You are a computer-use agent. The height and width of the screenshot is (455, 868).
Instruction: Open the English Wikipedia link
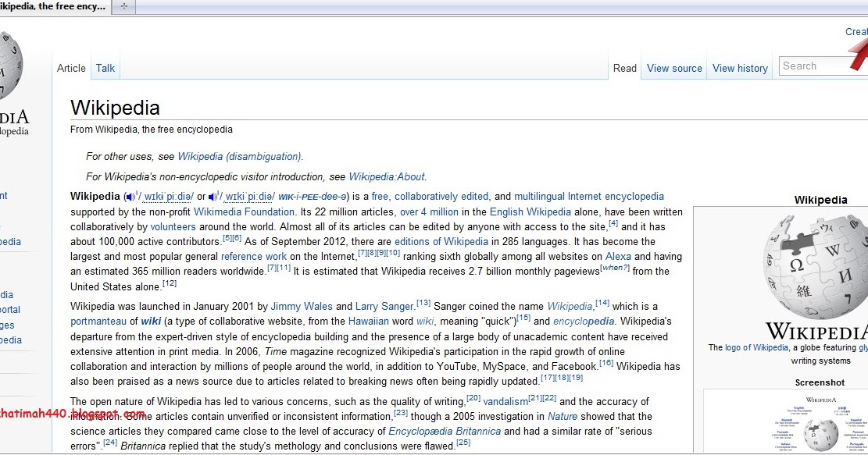click(x=530, y=212)
